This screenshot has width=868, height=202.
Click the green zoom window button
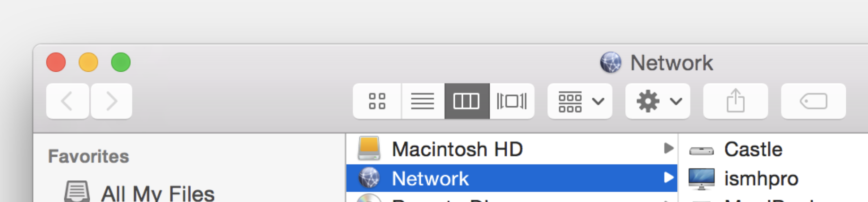pos(121,62)
